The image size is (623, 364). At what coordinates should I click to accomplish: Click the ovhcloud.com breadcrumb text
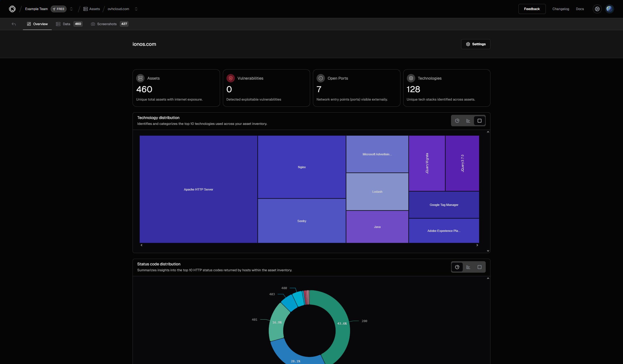118,9
